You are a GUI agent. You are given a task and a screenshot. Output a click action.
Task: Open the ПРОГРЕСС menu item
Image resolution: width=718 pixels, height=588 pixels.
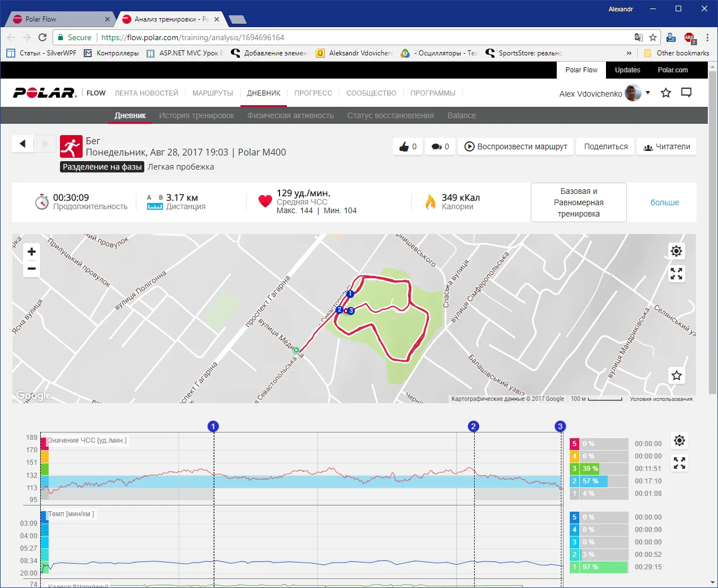[x=313, y=93]
